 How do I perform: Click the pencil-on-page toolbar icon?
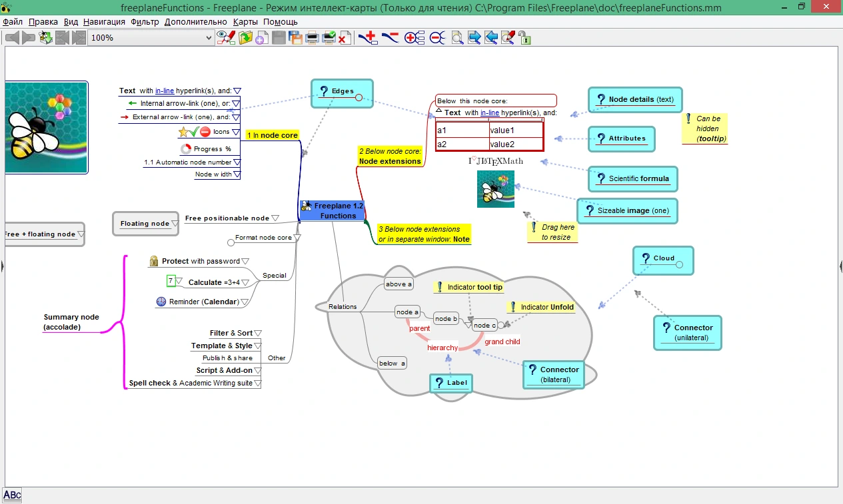point(508,38)
